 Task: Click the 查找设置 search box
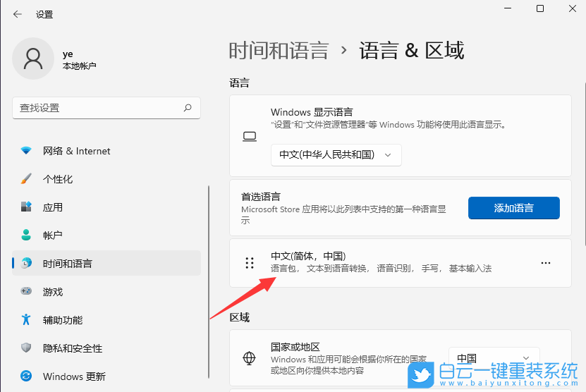[106, 108]
